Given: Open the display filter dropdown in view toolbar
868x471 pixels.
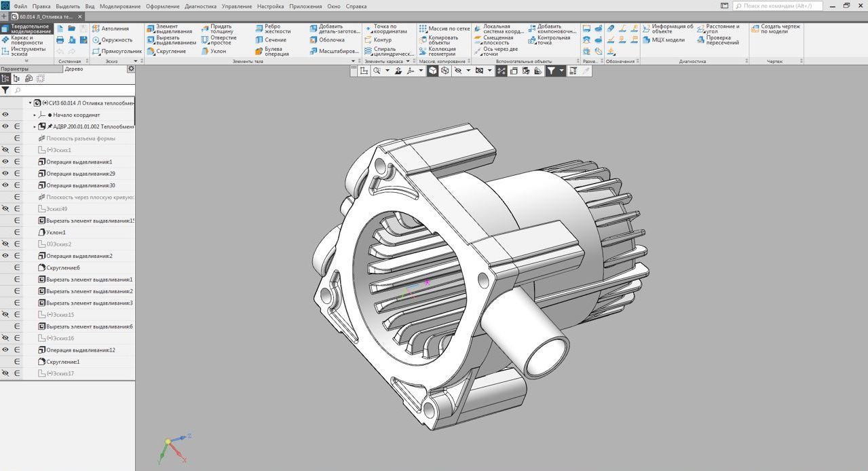Looking at the screenshot, I should click(x=562, y=71).
